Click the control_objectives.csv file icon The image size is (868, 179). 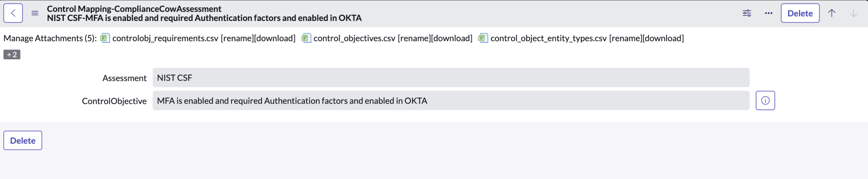pyautogui.click(x=306, y=38)
